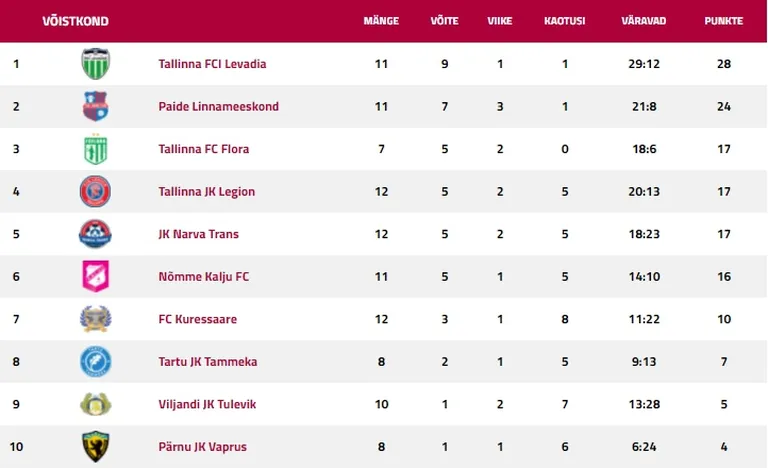Open the Tallinna FCI Levadia team link
This screenshot has width=768, height=469.
pos(212,64)
